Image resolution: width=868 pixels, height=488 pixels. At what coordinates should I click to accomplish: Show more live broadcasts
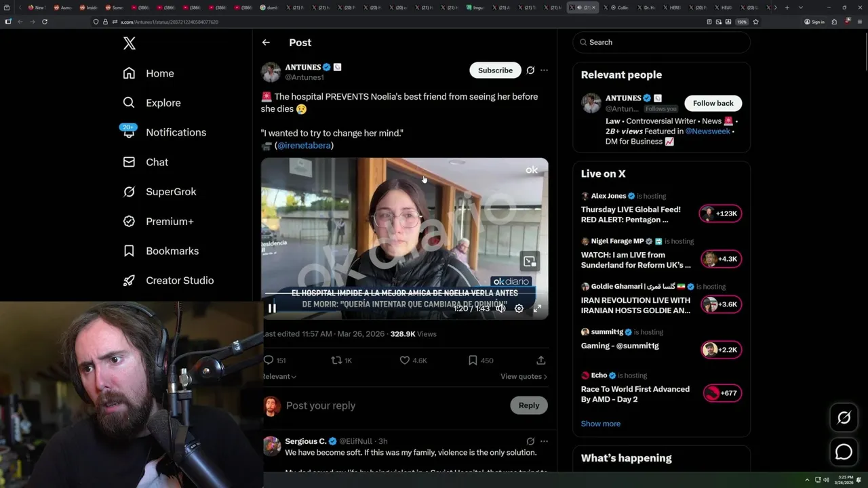click(x=601, y=424)
